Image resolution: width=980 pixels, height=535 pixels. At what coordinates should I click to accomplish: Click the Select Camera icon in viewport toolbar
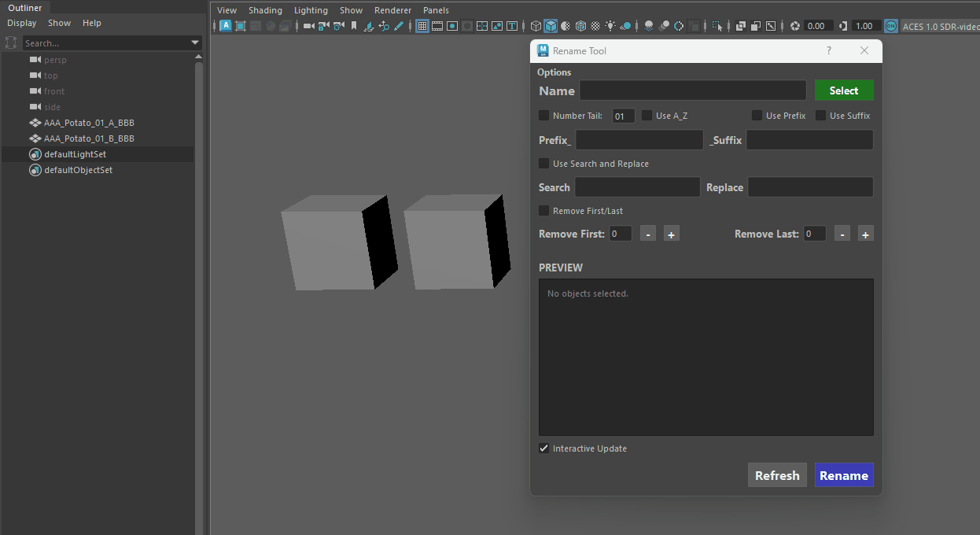(x=309, y=26)
